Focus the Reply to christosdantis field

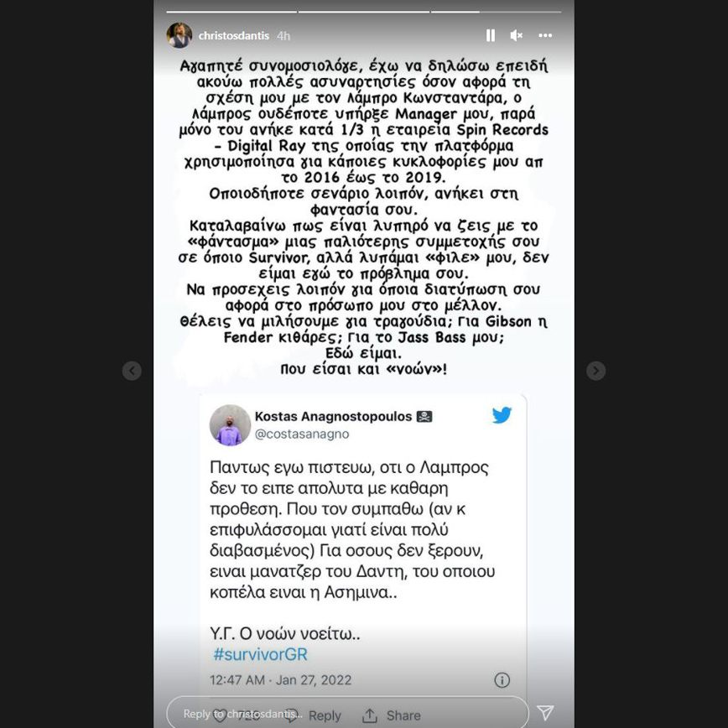(347, 713)
